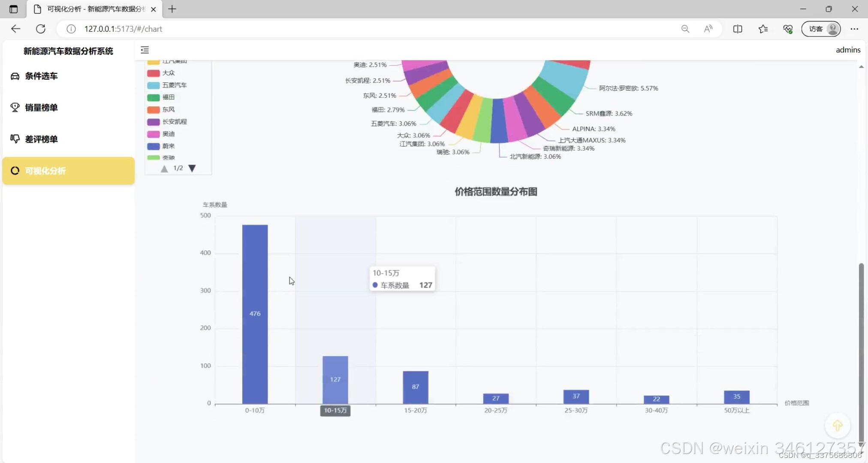Open the 差评榜单 page from sidebar menu
The width and height of the screenshot is (868, 463).
[x=41, y=138]
